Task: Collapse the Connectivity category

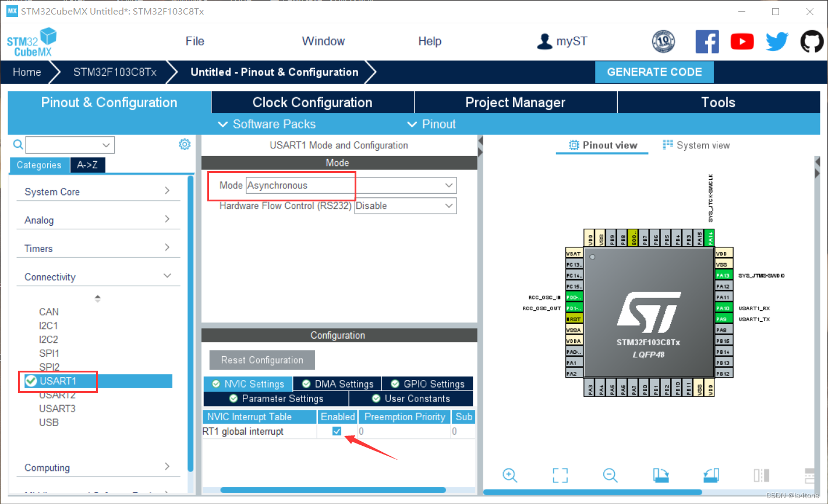Action: [167, 276]
